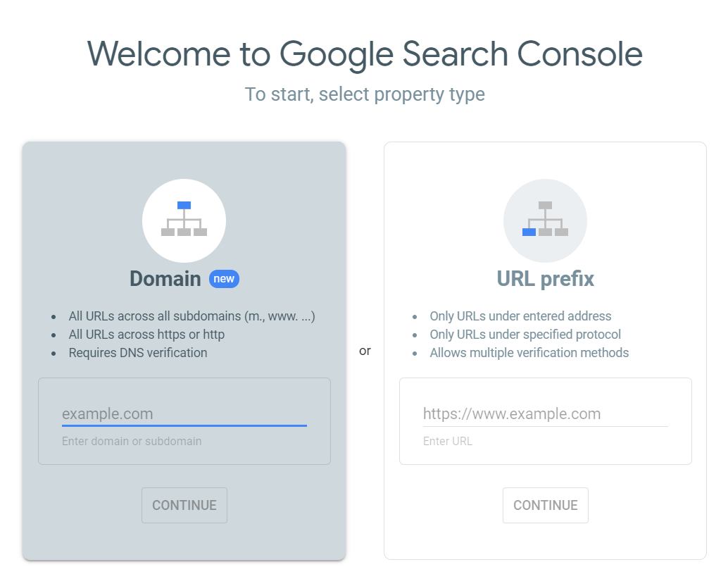The image size is (728, 567).
Task: Click CONTINUE under the Domain card
Action: coord(184,505)
